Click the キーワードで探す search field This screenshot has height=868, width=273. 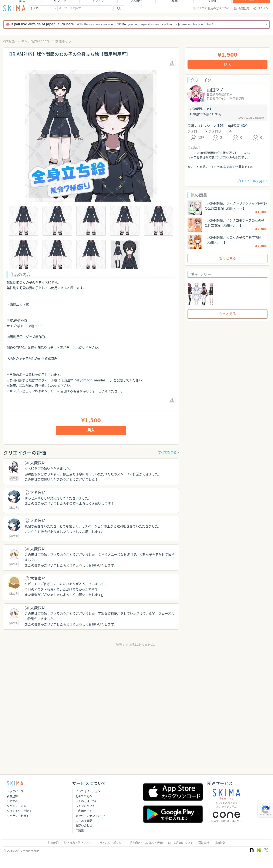coord(84,9)
